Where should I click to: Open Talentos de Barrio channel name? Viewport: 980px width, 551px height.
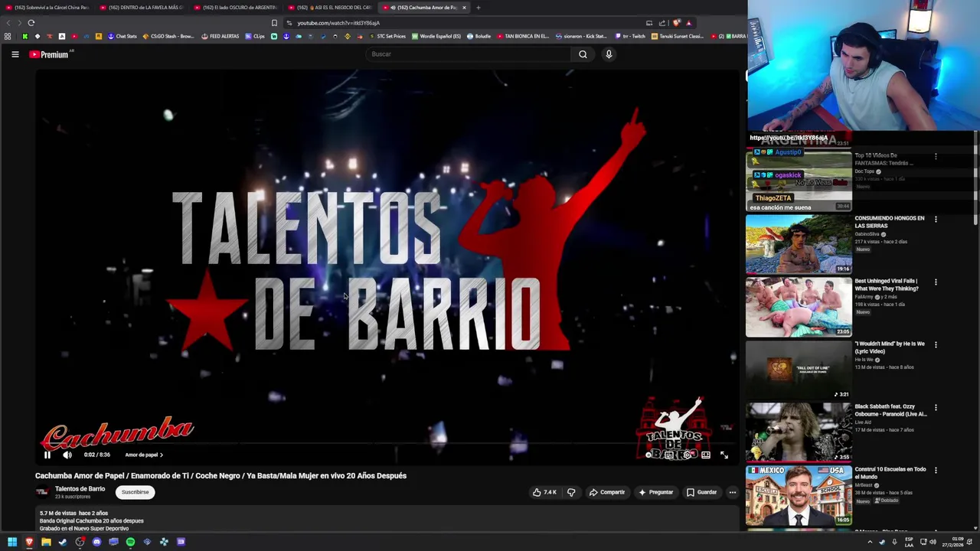(80, 489)
